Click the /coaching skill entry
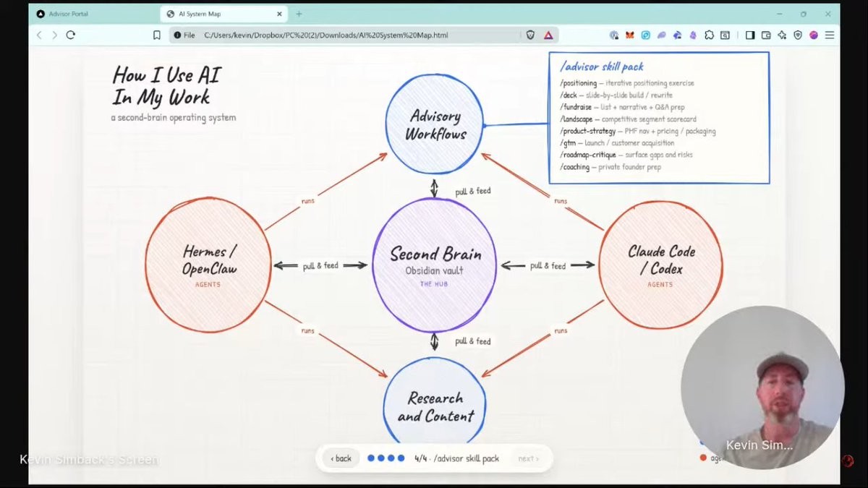This screenshot has height=488, width=868. coord(610,167)
